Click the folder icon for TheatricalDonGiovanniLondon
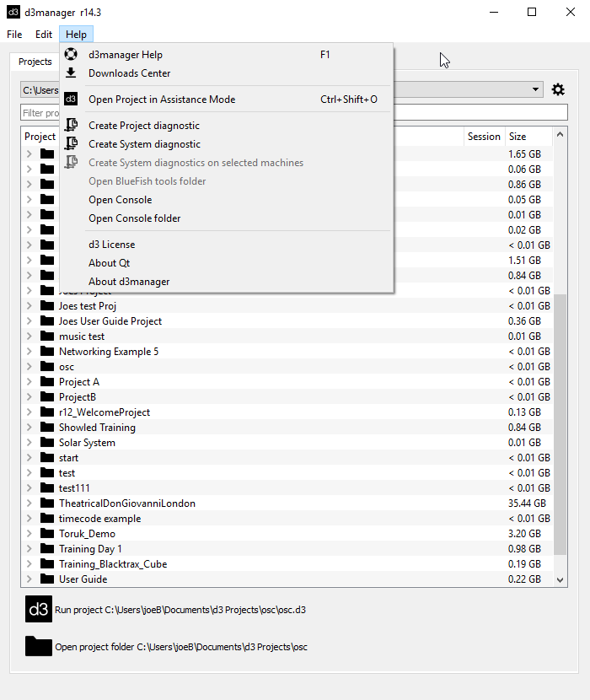This screenshot has height=700, width=590. [x=47, y=503]
